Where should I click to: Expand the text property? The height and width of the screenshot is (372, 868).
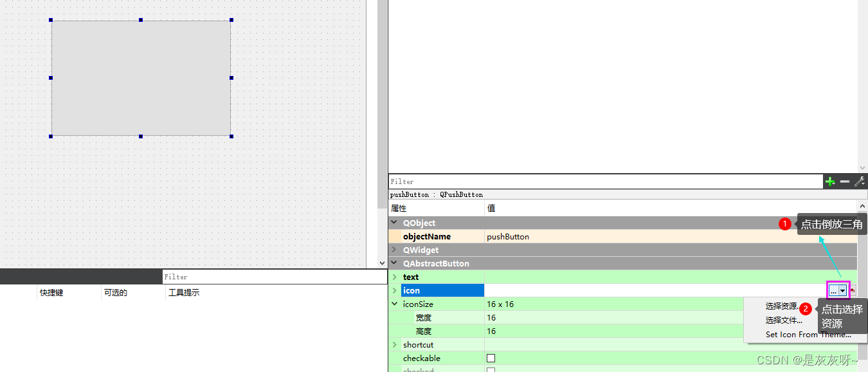pyautogui.click(x=395, y=277)
